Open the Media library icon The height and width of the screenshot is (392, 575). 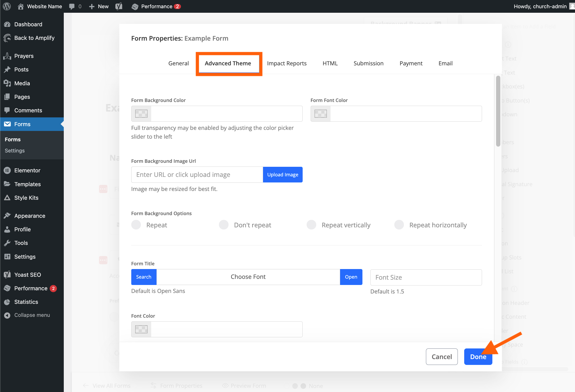8,83
